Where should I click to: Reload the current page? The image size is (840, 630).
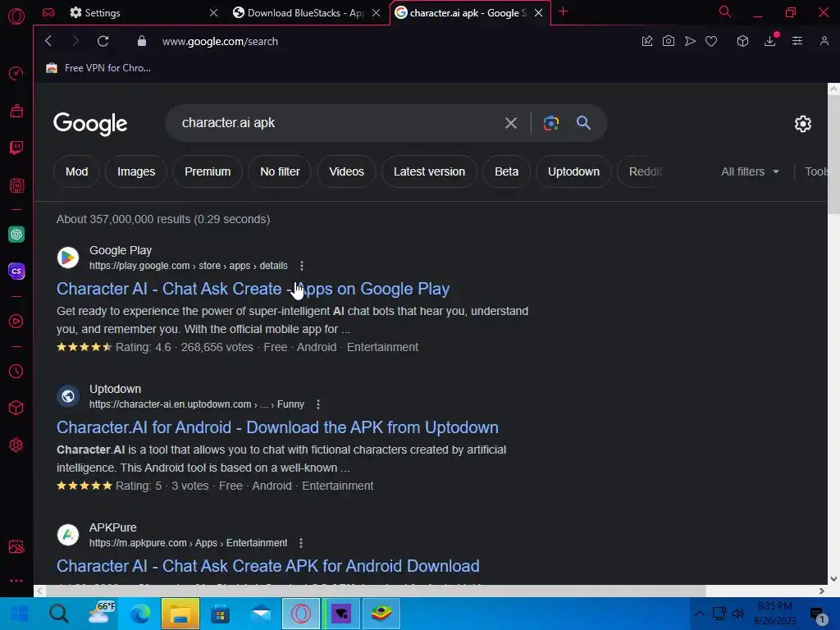coord(103,41)
